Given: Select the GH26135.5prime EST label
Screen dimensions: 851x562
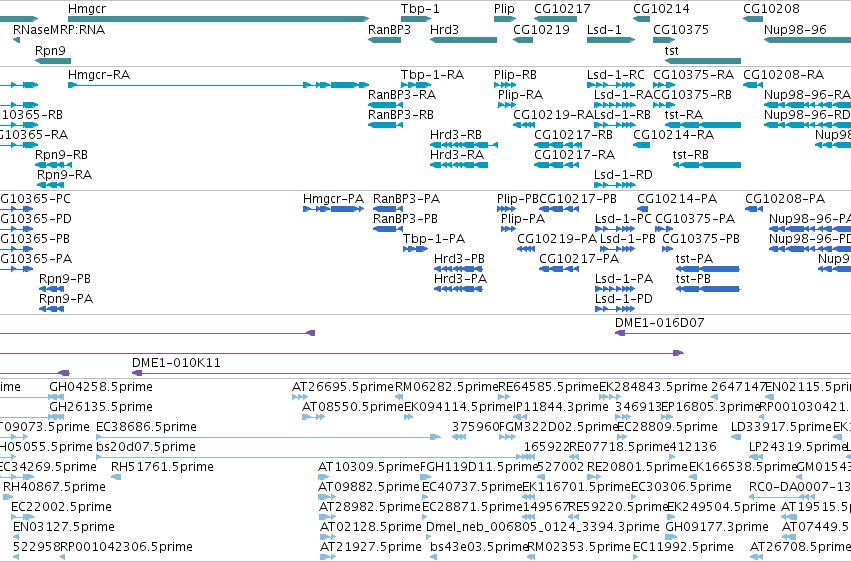Looking at the screenshot, I should [x=100, y=407].
